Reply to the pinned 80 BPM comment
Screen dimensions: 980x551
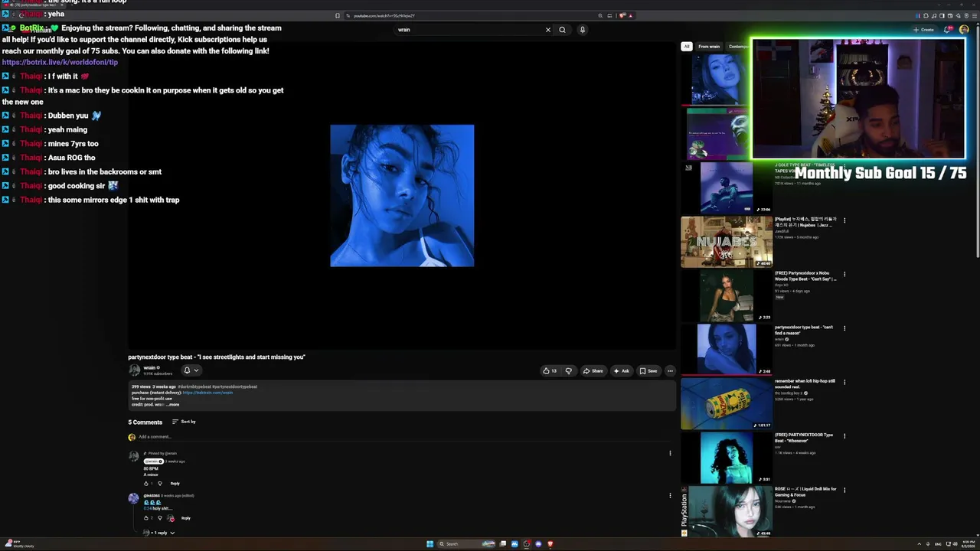tap(175, 484)
